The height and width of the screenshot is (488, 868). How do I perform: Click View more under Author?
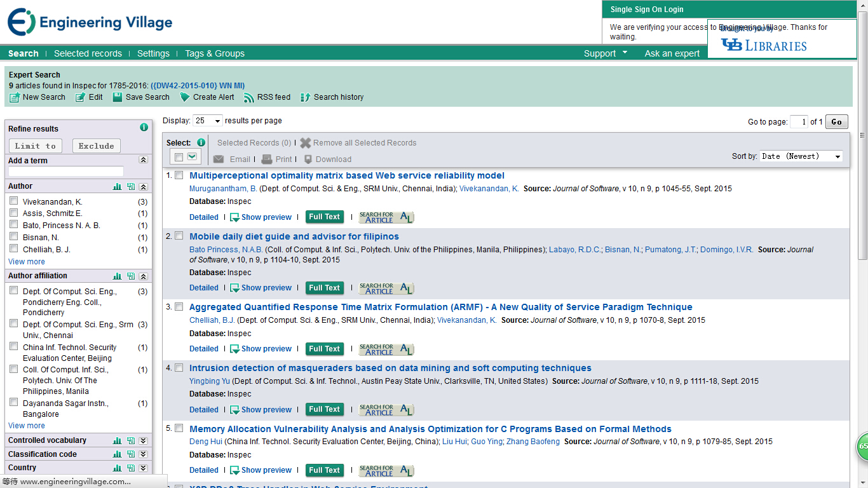[x=27, y=262]
